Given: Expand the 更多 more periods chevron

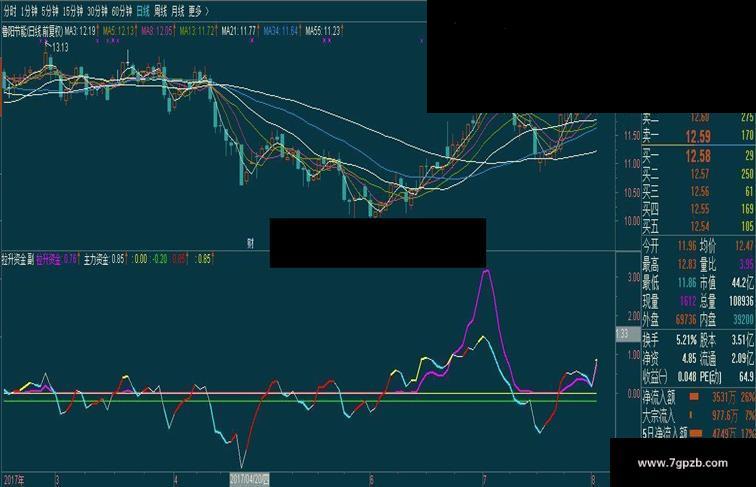Looking at the screenshot, I should 199,11.
